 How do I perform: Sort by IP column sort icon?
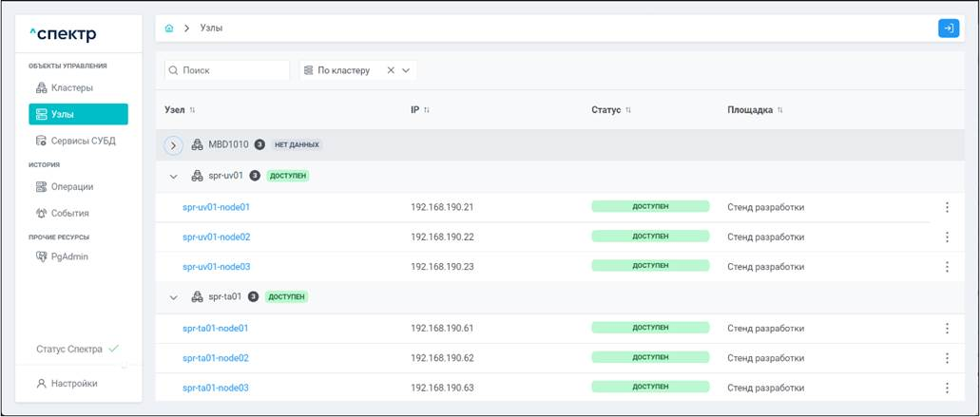[x=427, y=110]
